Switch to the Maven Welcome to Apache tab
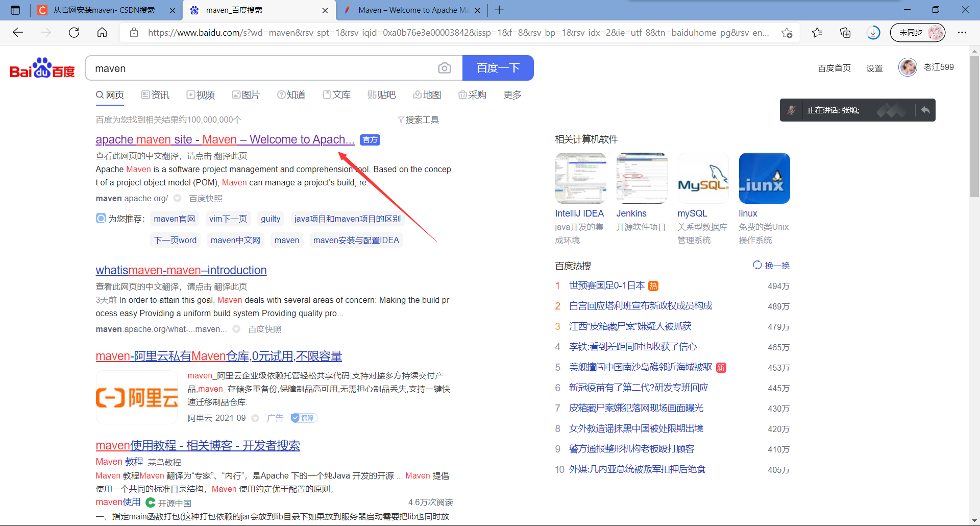 click(x=412, y=10)
